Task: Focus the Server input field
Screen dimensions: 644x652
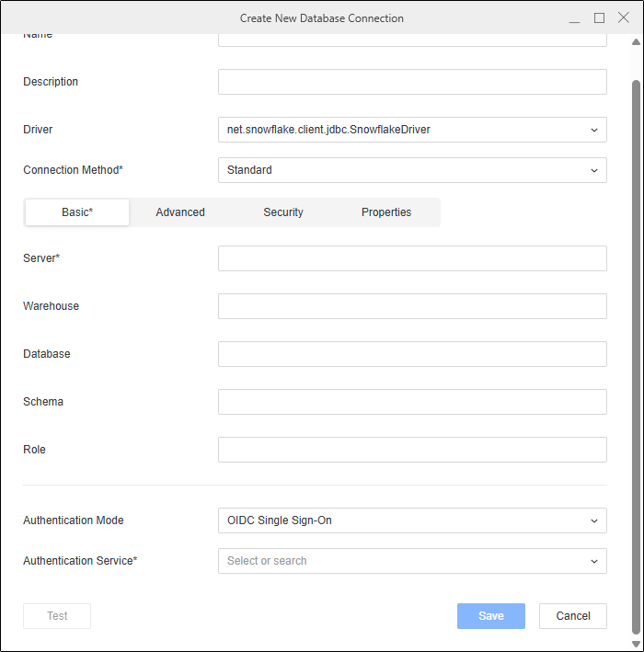Action: (411, 258)
